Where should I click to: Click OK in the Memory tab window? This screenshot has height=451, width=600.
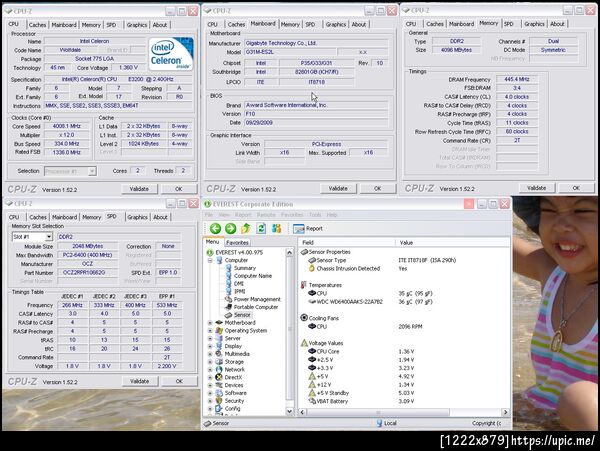[x=576, y=188]
